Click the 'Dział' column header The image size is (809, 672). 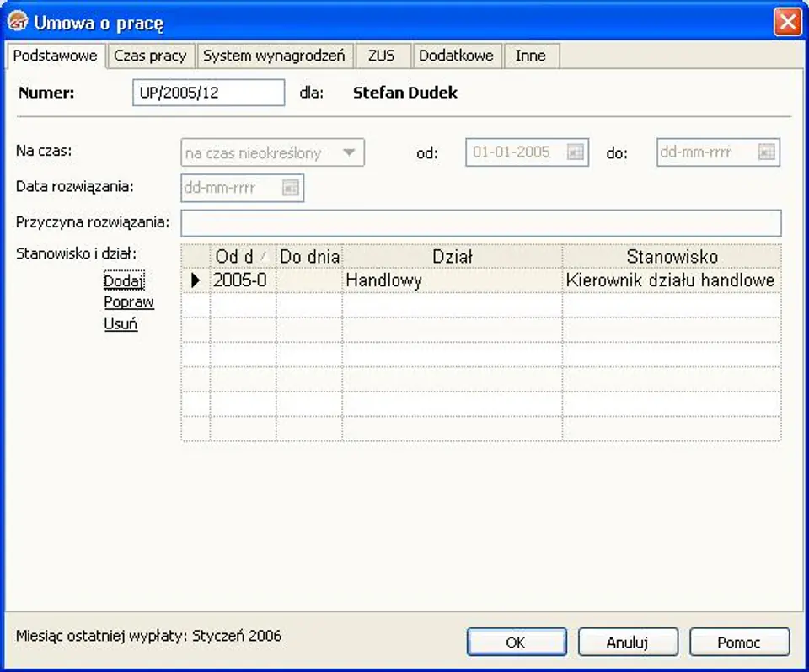pos(453,256)
